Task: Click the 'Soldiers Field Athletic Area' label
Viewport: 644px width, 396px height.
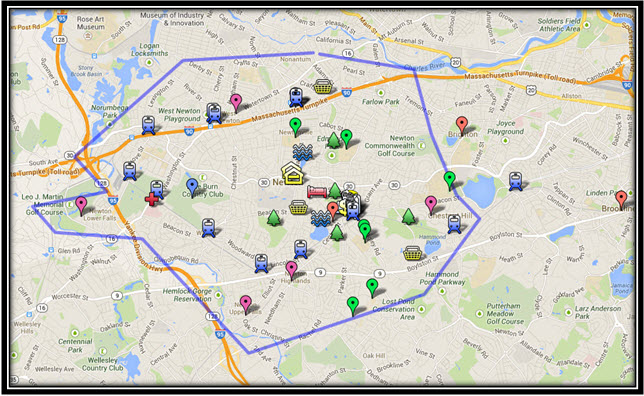Action: click(x=559, y=25)
